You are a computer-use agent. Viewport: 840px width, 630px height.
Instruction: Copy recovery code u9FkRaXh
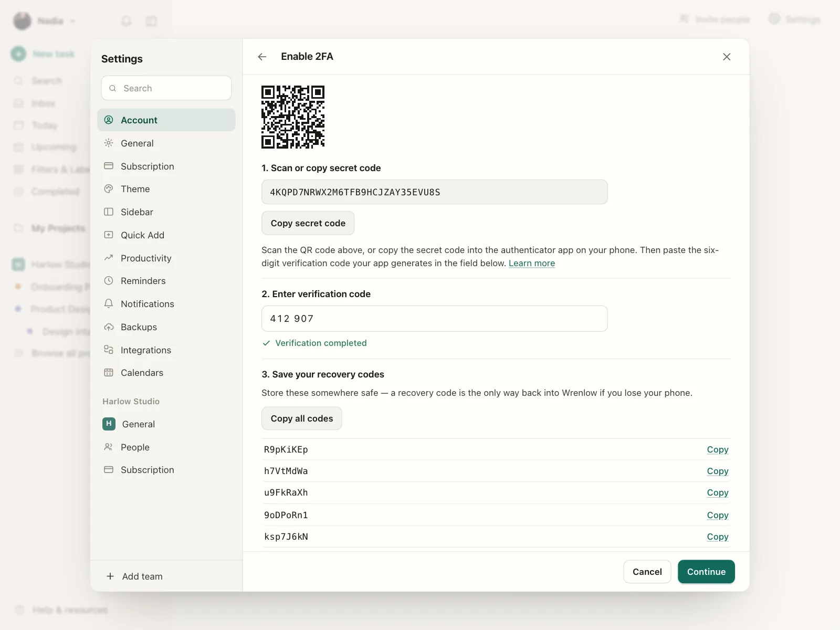coord(718,492)
